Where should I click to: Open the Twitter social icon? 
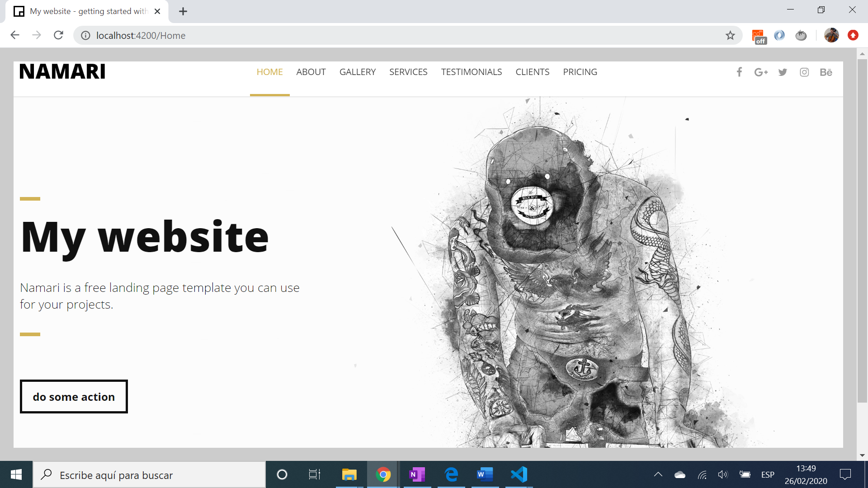[x=783, y=72]
